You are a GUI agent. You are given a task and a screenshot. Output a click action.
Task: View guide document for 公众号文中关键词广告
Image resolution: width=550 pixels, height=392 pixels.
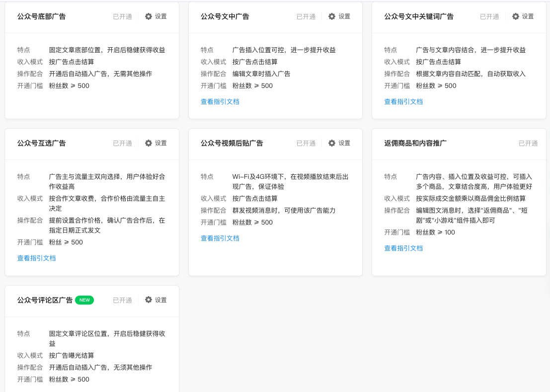403,101
